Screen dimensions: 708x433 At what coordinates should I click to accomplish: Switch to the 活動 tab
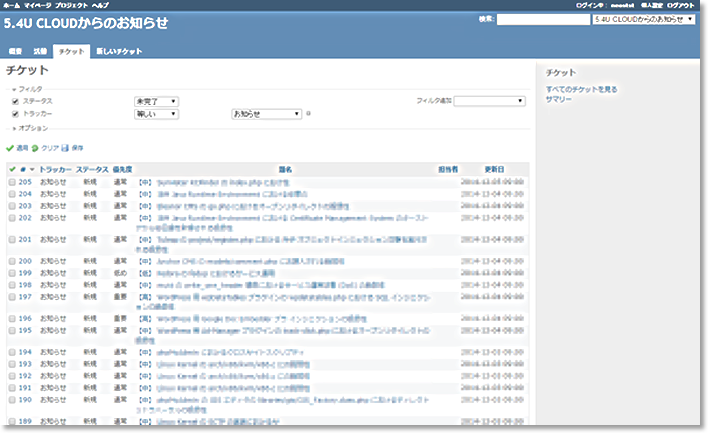(40, 50)
